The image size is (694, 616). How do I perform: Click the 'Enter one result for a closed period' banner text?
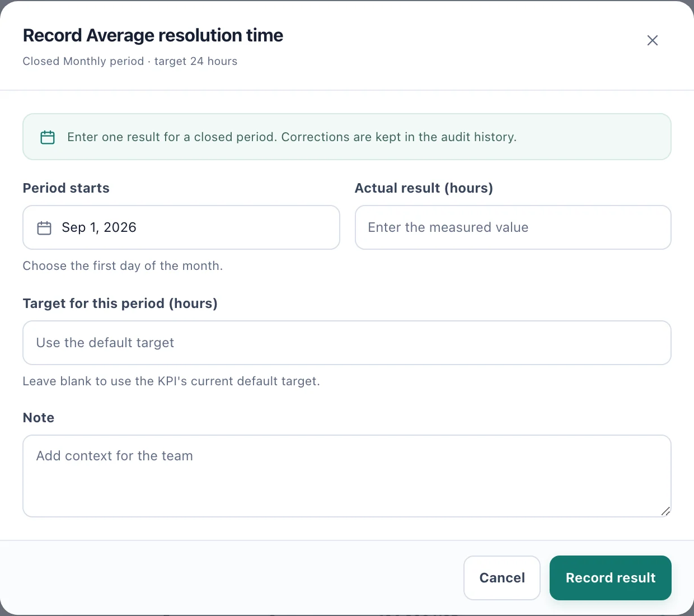tap(292, 137)
